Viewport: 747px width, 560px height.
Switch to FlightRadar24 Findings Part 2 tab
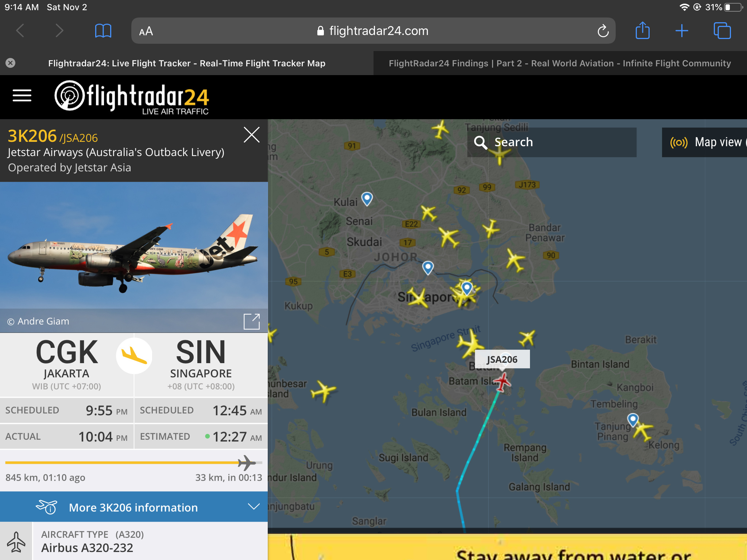coord(560,63)
